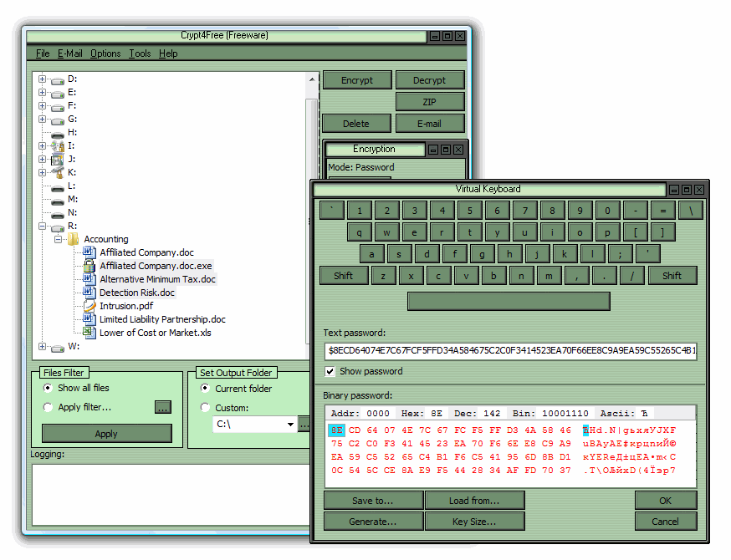Expand the I: drive node
Image resolution: width=731 pixels, height=560 pixels.
(43, 145)
